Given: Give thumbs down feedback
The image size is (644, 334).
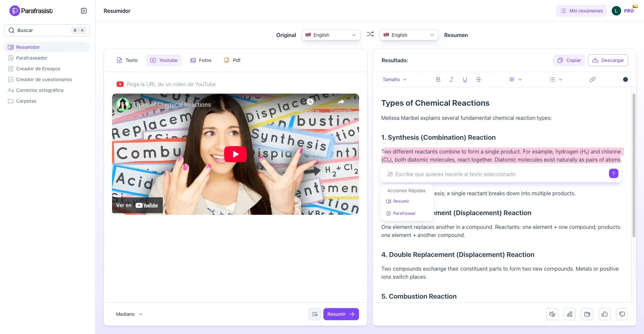Looking at the screenshot, I should [622, 314].
